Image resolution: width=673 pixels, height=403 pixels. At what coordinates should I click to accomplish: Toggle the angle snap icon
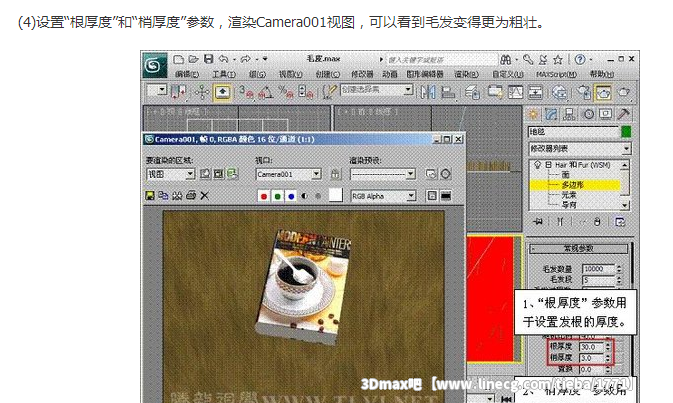(x=265, y=92)
